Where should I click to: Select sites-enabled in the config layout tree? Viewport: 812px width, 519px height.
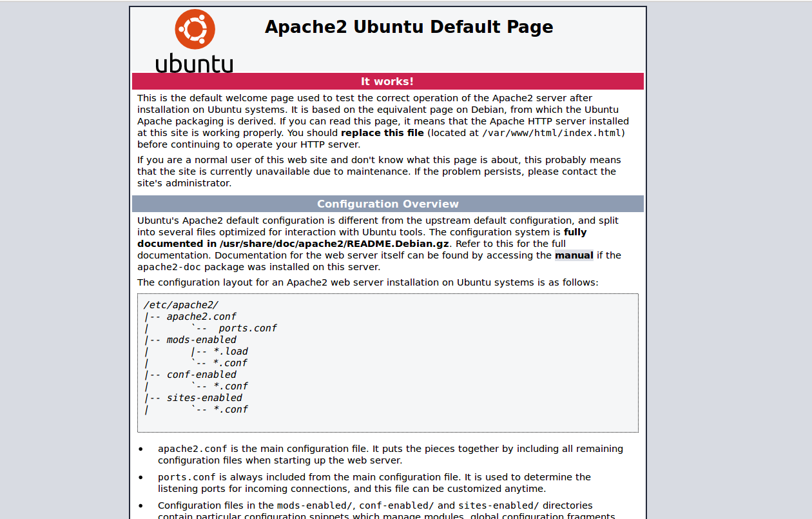[204, 398]
